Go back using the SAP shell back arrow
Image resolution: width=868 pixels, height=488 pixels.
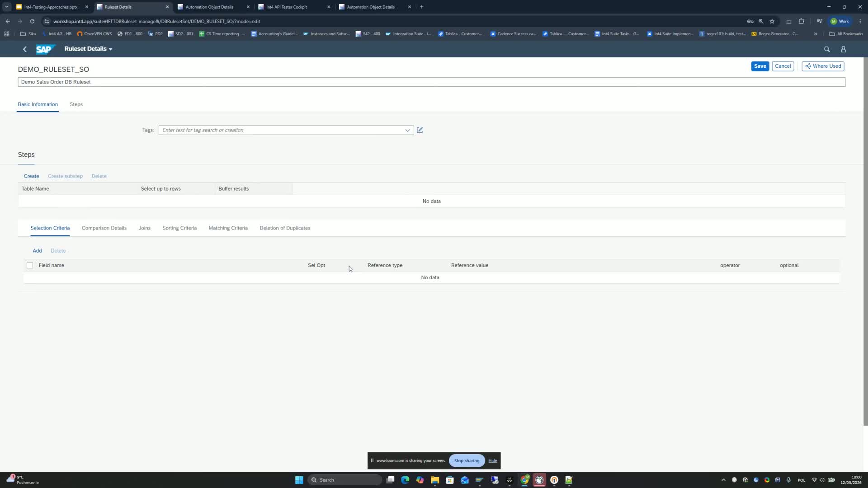(x=25, y=49)
